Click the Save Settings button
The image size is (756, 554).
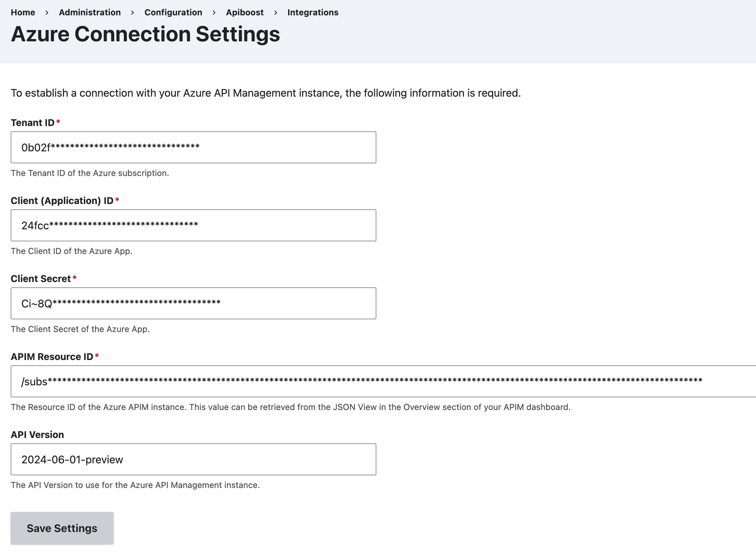(62, 528)
